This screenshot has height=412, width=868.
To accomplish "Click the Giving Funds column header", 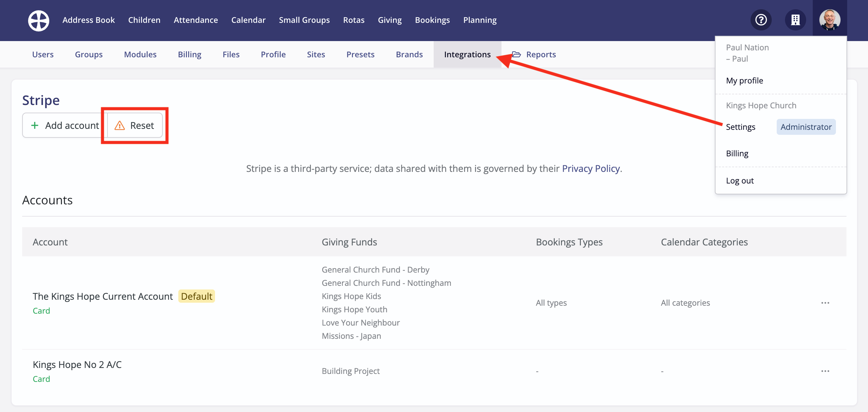I will (349, 242).
